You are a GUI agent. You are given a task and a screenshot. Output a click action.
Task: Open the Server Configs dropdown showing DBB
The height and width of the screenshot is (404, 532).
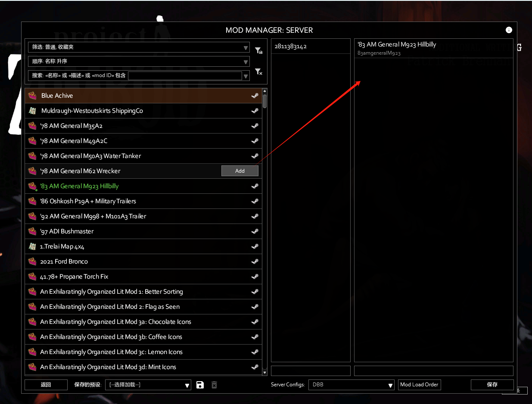pos(352,385)
